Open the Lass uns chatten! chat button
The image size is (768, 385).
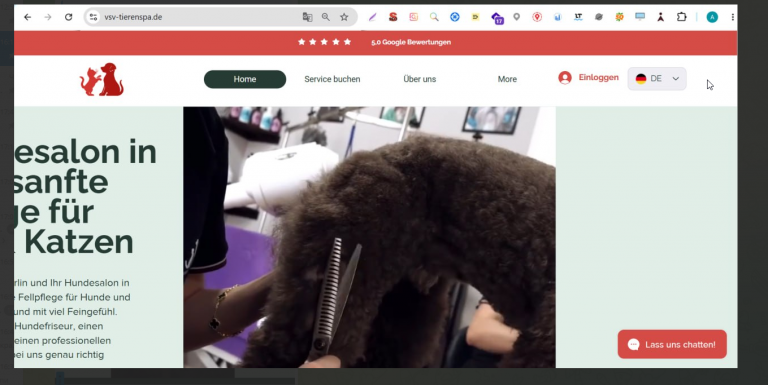[x=672, y=344]
